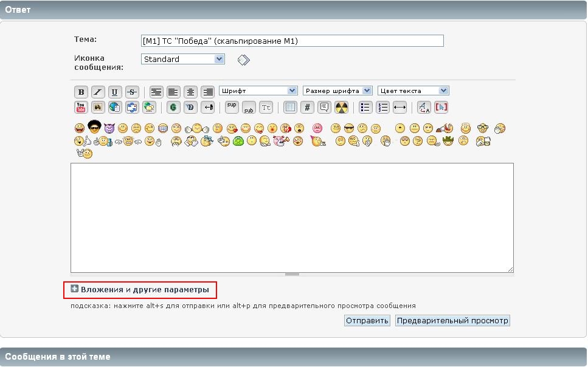The width and height of the screenshot is (588, 367).
Task: Click the globe with page link icon
Action: point(115,107)
